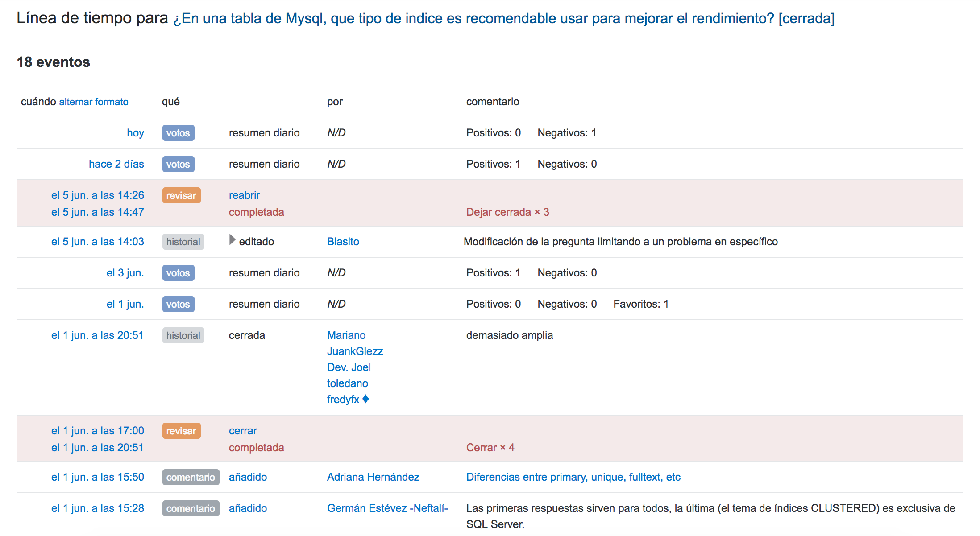This screenshot has height=536, width=980.
Task: Open Dev. Joel's user profile
Action: click(349, 367)
